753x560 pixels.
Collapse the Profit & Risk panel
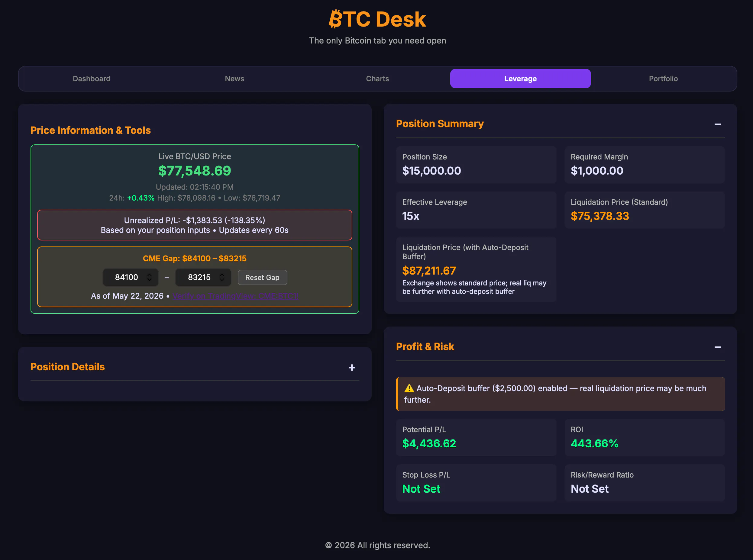tap(717, 347)
